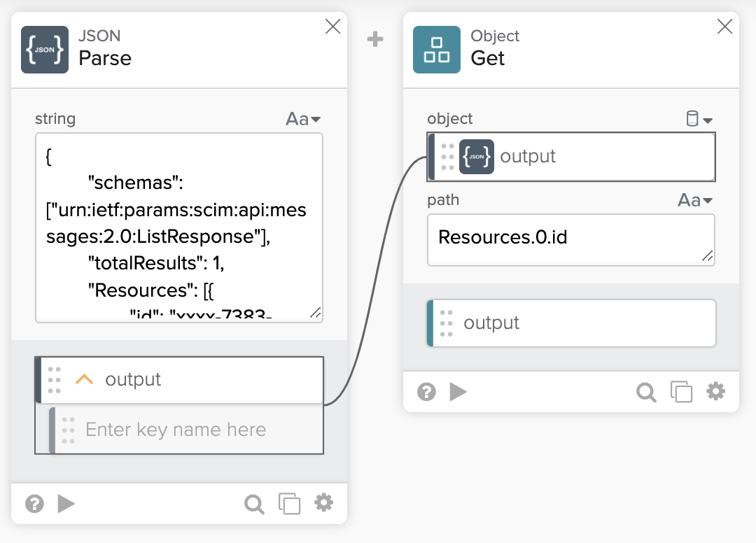Open the object field type dropdown
The image size is (756, 543).
pos(699,120)
